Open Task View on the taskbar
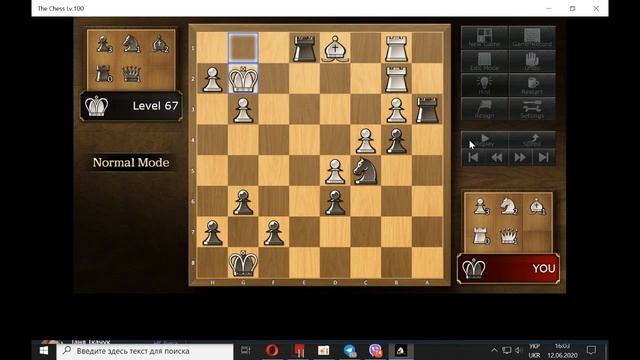The image size is (640, 360). pyautogui.click(x=245, y=351)
